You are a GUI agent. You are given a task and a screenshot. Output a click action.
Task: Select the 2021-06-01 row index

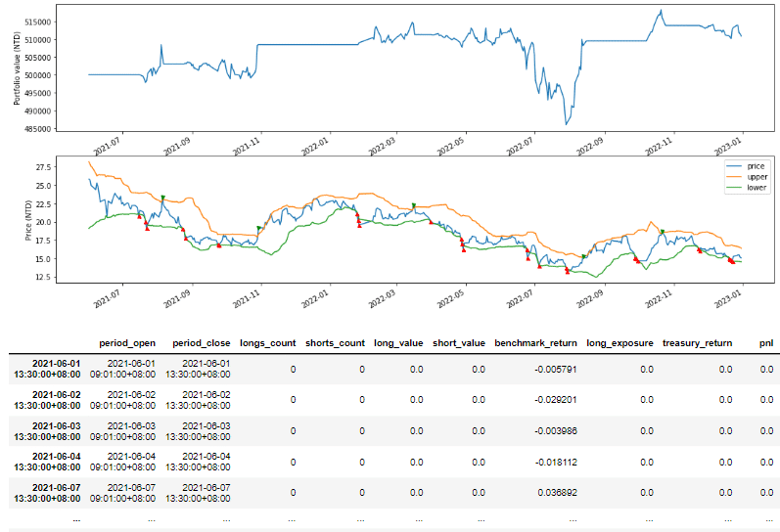(44, 369)
